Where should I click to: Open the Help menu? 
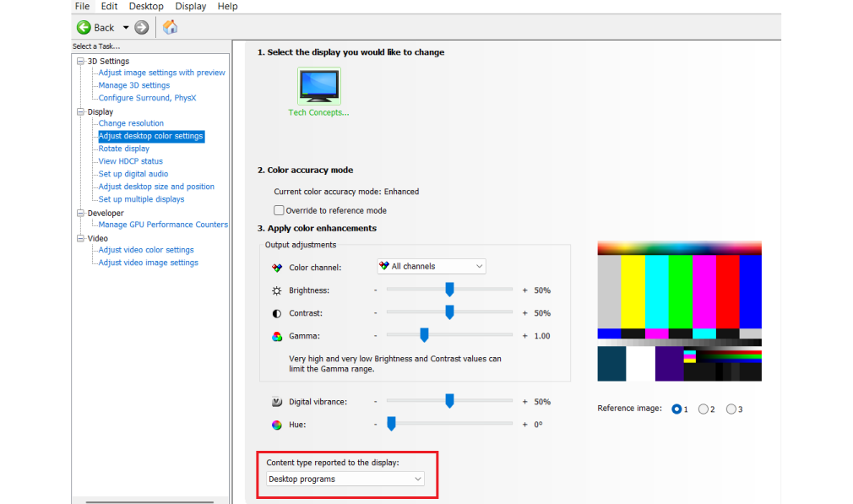[x=227, y=6]
